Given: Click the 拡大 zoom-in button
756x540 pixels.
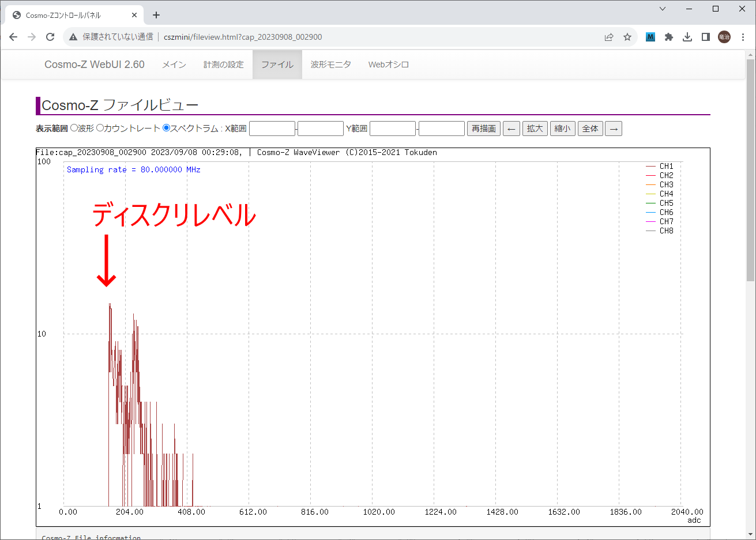Looking at the screenshot, I should [x=535, y=129].
